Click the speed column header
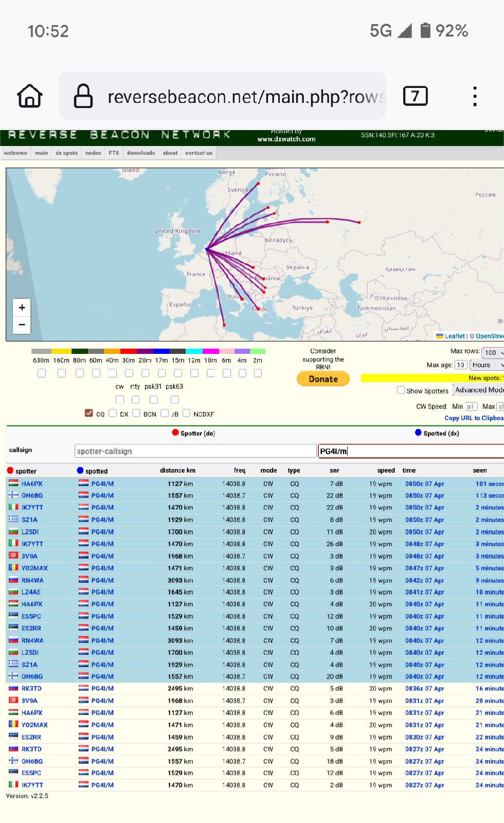The width and height of the screenshot is (504, 823). point(386,470)
